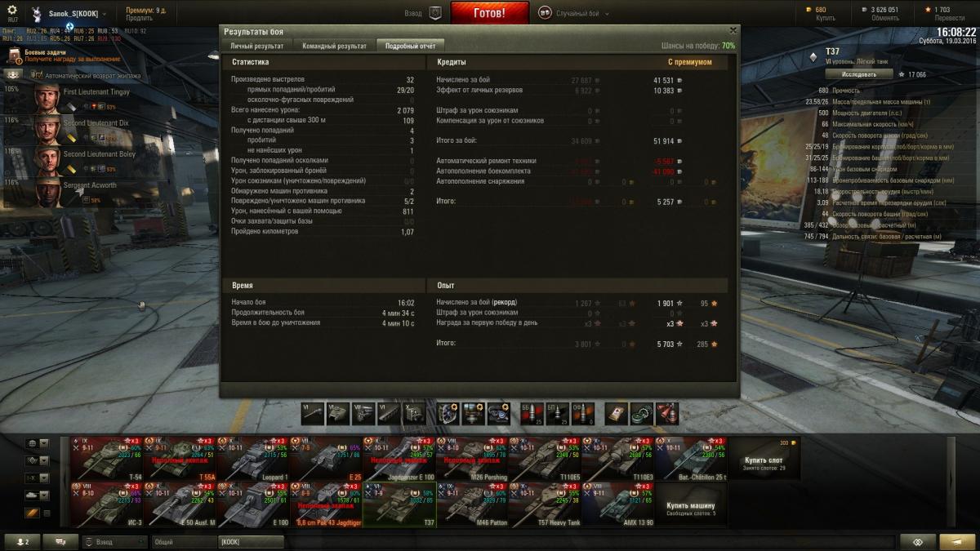The height and width of the screenshot is (551, 980).
Task: Open Боевые задачи missions icon
Action: (x=16, y=56)
